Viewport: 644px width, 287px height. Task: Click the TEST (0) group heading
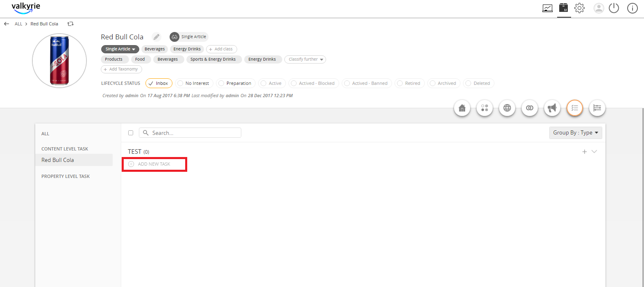[138, 152]
